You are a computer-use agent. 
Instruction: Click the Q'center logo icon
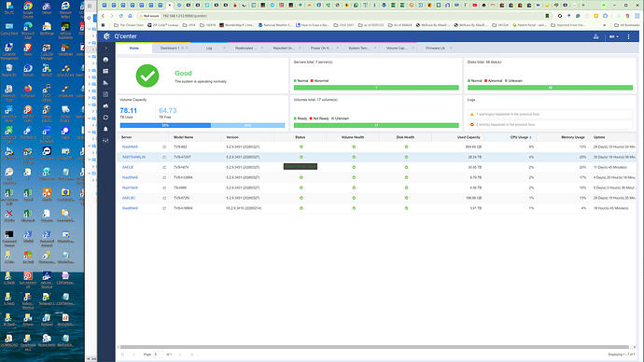(106, 36)
